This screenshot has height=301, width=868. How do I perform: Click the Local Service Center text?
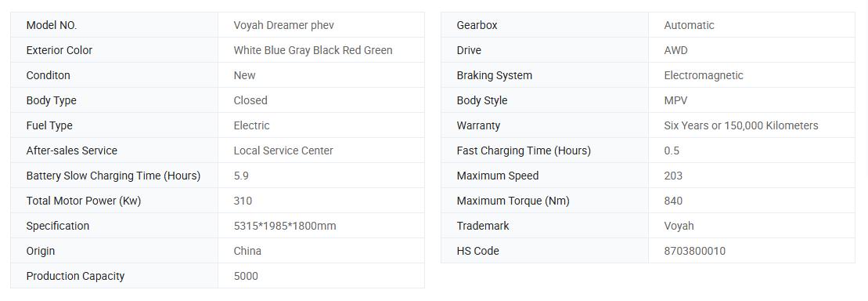(283, 150)
